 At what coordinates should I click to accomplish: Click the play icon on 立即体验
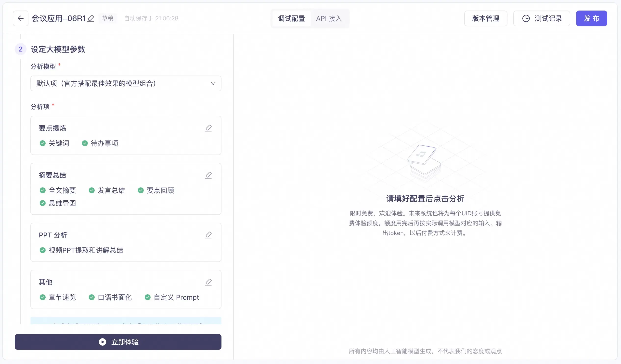pos(103,342)
